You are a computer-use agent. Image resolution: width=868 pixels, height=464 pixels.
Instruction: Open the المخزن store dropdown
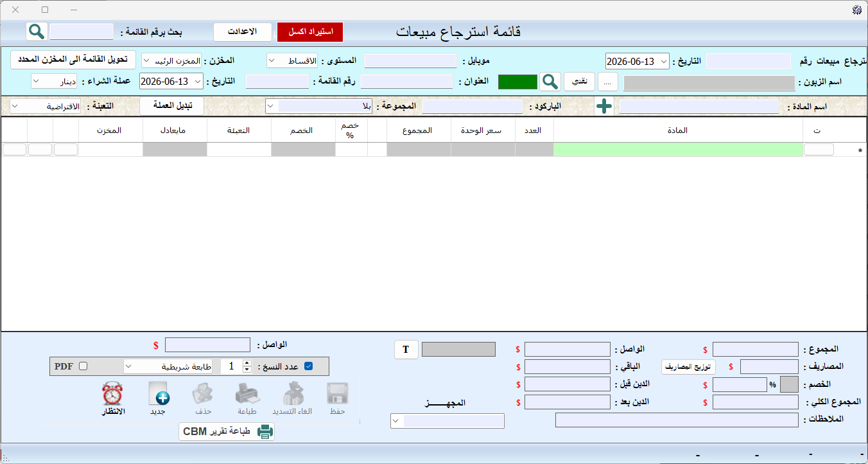pyautogui.click(x=147, y=61)
